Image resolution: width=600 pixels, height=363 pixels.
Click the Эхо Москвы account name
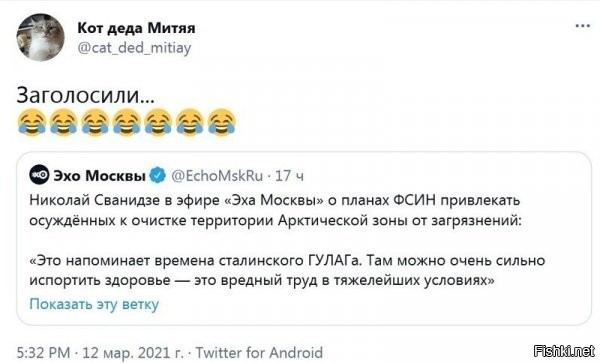(99, 176)
